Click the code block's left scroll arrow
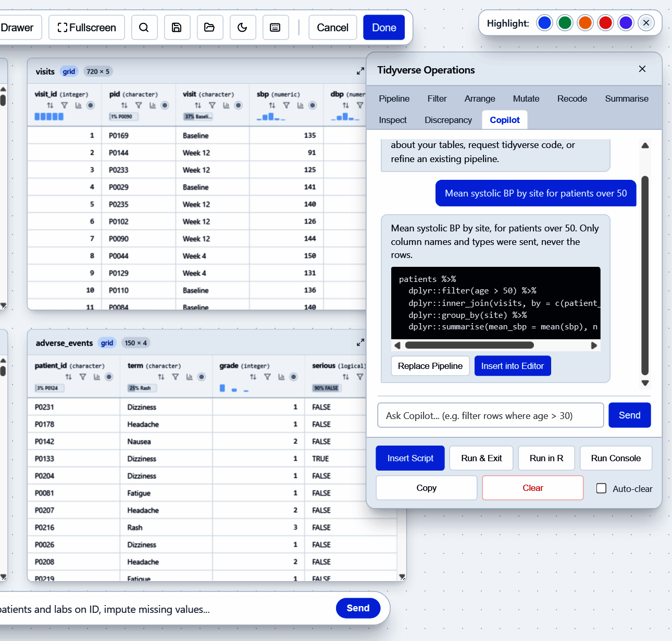672x641 pixels. pos(397,346)
